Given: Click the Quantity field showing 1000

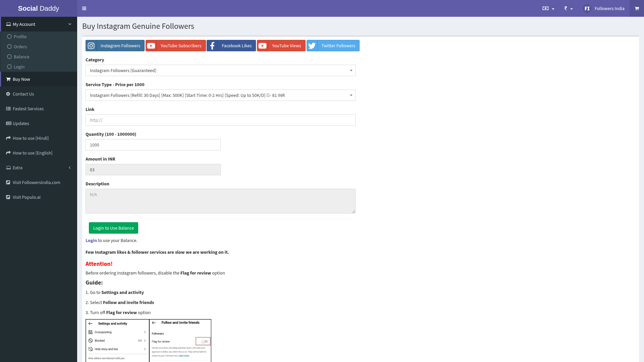Looking at the screenshot, I should [x=153, y=145].
